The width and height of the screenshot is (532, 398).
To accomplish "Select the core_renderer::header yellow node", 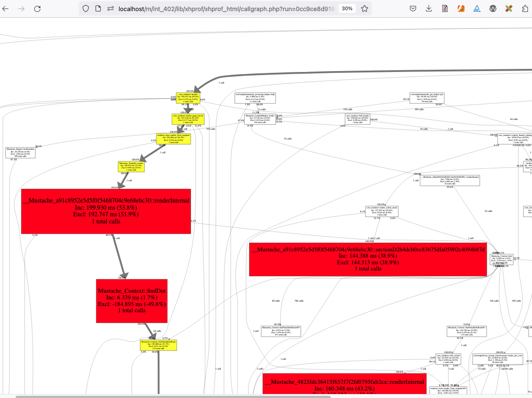I will [x=188, y=98].
